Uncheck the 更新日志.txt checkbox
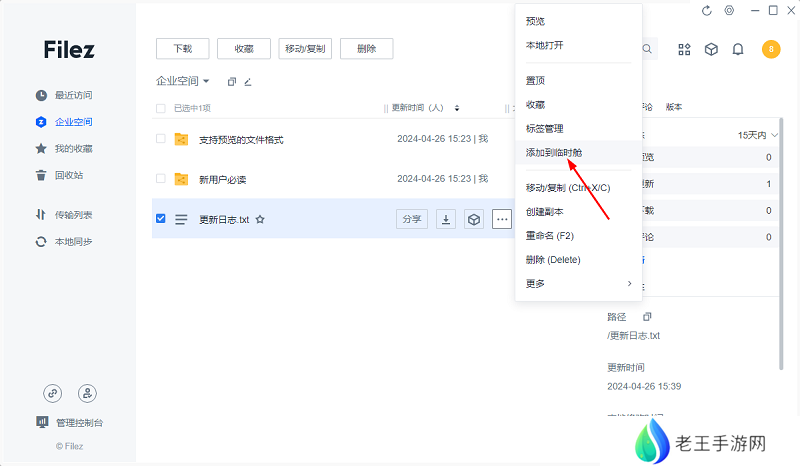The height and width of the screenshot is (466, 800). pyautogui.click(x=161, y=218)
